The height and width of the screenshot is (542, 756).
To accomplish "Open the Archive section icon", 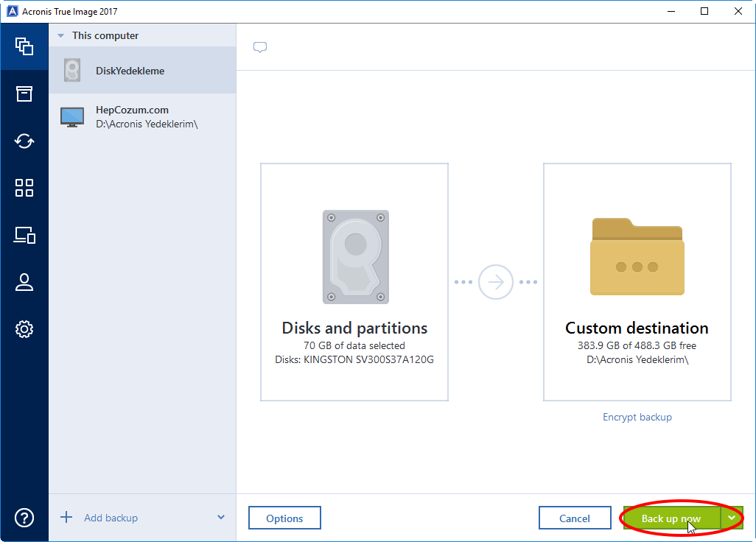I will [x=24, y=94].
